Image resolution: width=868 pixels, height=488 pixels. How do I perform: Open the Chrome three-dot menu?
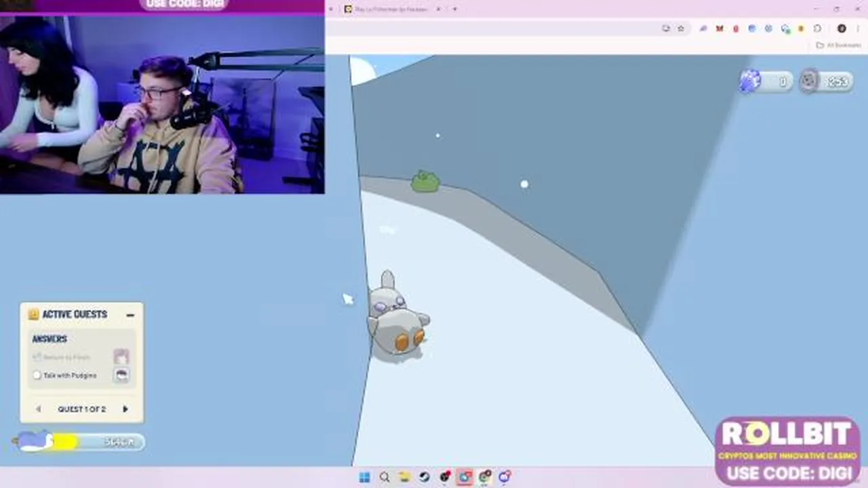[x=858, y=28]
